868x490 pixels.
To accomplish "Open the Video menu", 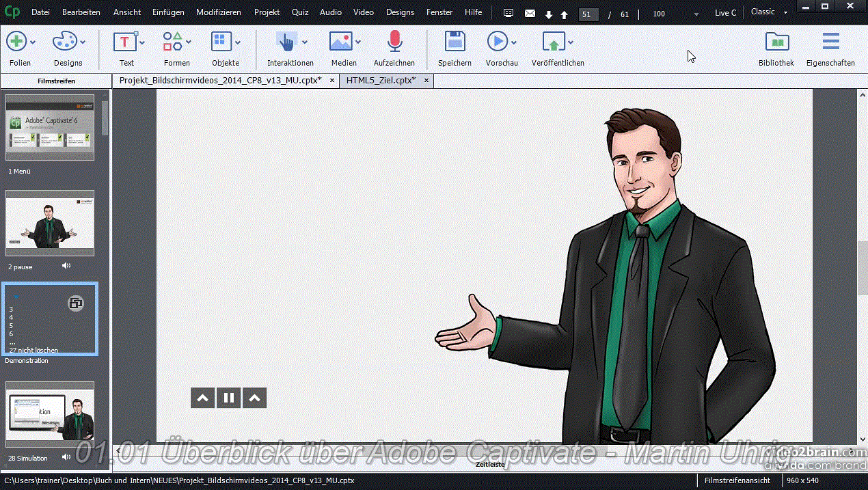I will click(x=364, y=12).
